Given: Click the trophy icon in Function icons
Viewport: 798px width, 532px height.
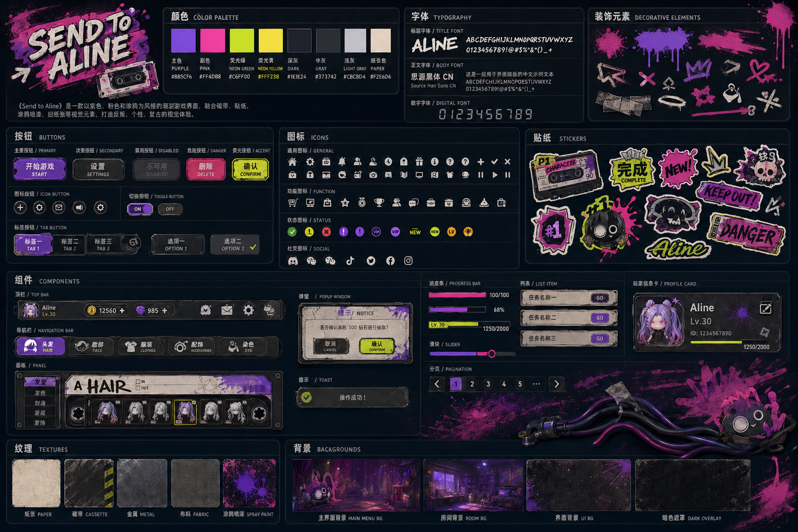Looking at the screenshot, I should coord(379,203).
